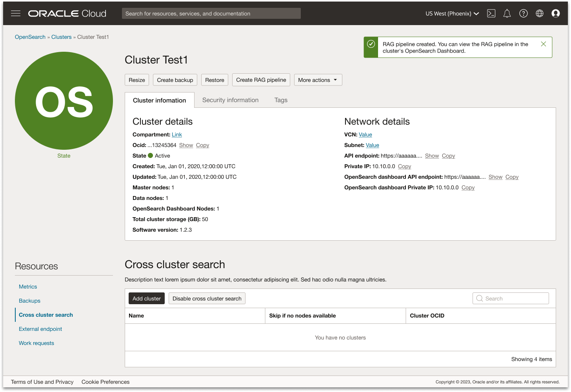The height and width of the screenshot is (392, 571).
Task: Click Create RAG pipeline button
Action: point(261,80)
